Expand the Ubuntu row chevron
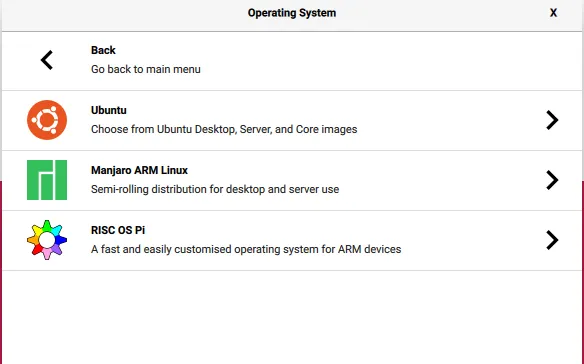 coord(552,120)
